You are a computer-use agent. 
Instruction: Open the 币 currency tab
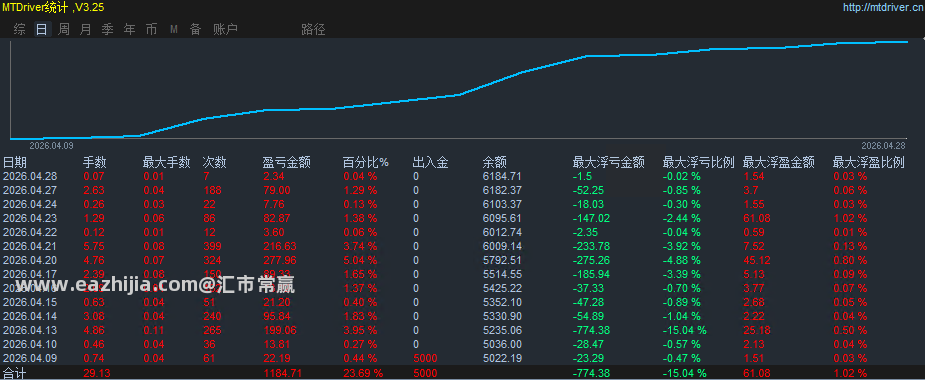[152, 30]
